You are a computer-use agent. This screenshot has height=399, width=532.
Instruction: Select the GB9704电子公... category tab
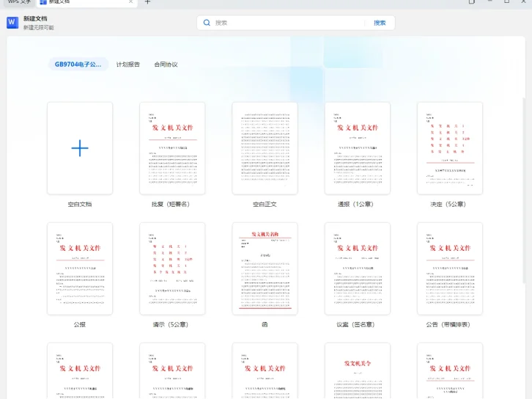pyautogui.click(x=78, y=65)
